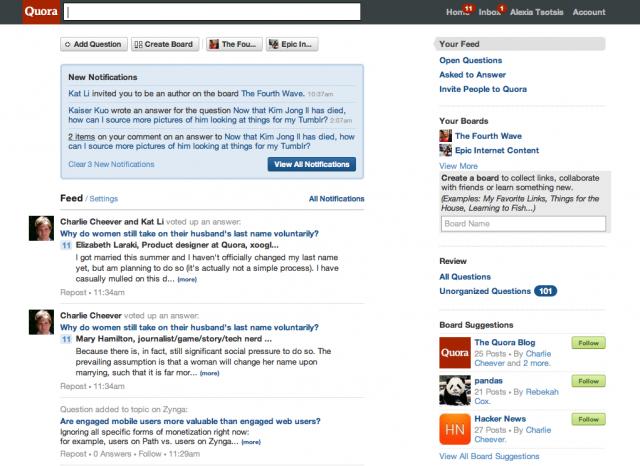Follow The Quora Blog board

tap(587, 343)
